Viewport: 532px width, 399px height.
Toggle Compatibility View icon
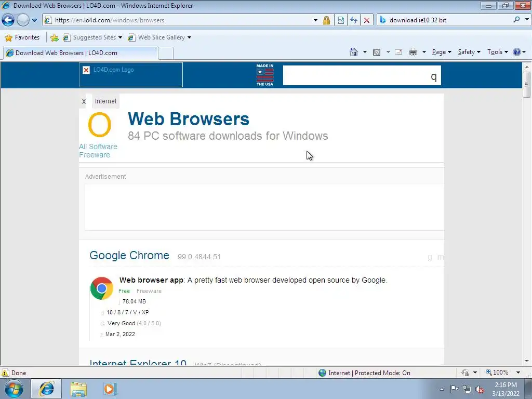tap(341, 20)
